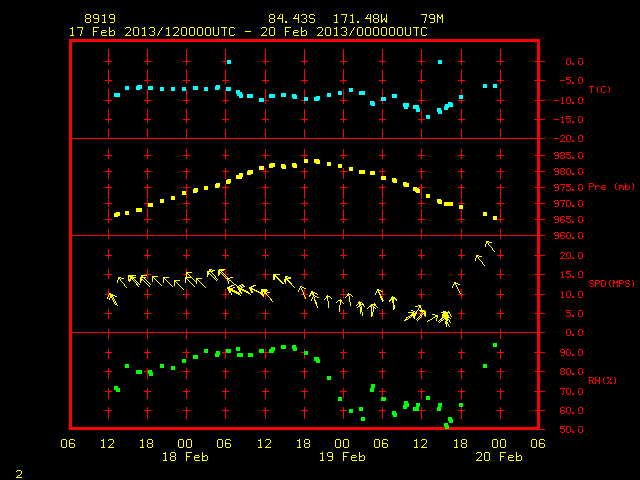This screenshot has height=480, width=640.
Task: Click the date range title text
Action: coord(248,32)
